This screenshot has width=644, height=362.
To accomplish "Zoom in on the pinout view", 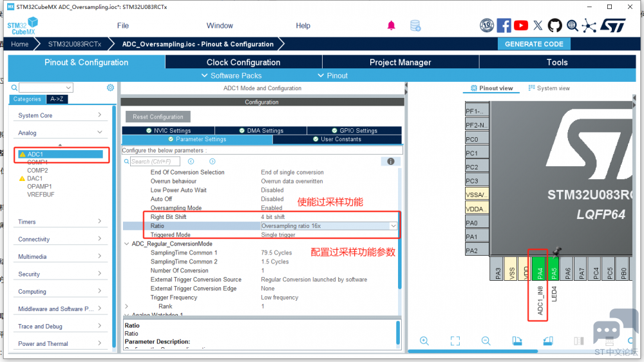I will [424, 341].
